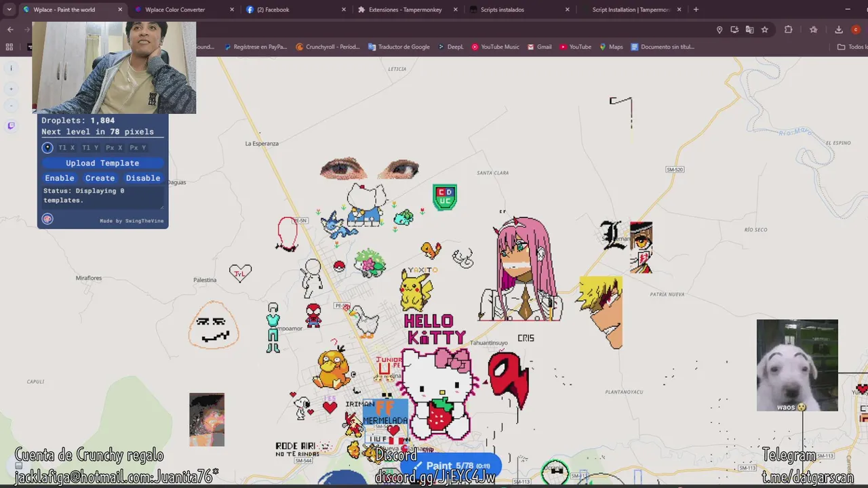Click the SANTA CLARA map label

point(493,173)
